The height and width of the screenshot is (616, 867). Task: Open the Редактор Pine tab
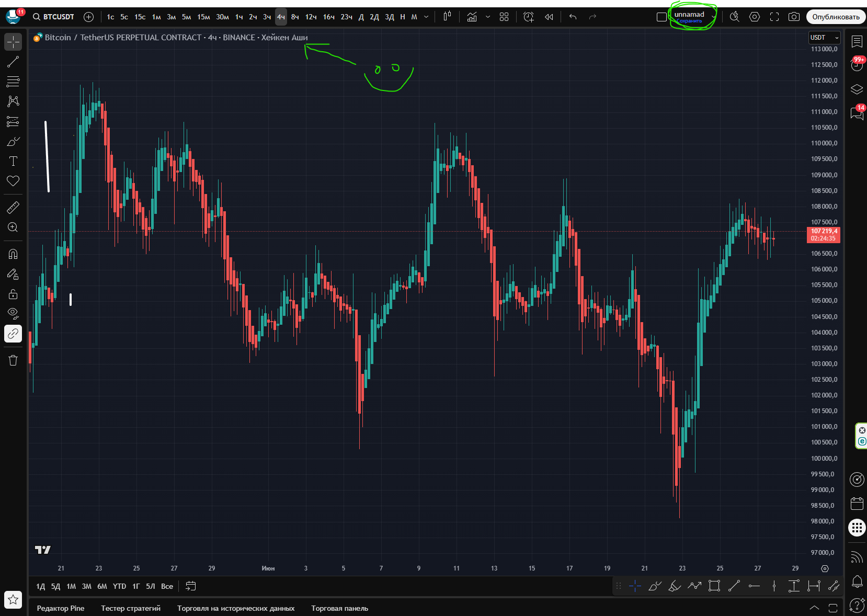61,608
